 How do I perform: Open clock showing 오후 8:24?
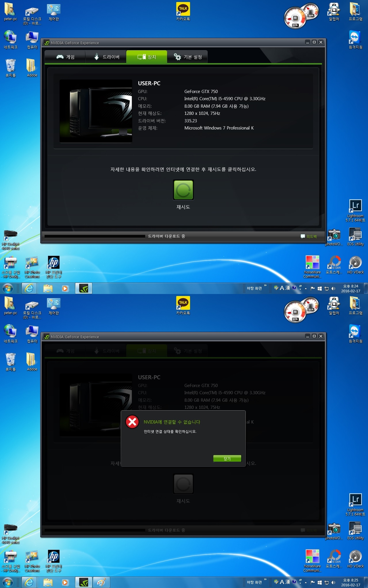(351, 288)
